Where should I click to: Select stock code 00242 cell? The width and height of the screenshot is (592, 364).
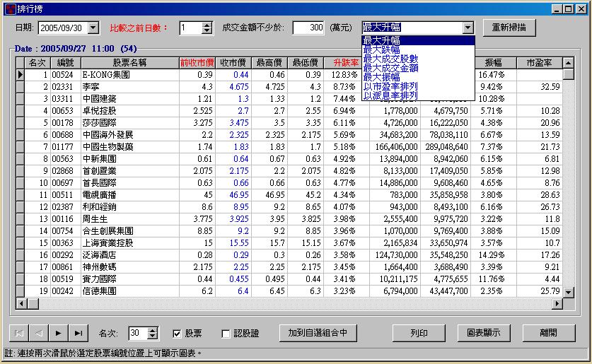click(66, 291)
